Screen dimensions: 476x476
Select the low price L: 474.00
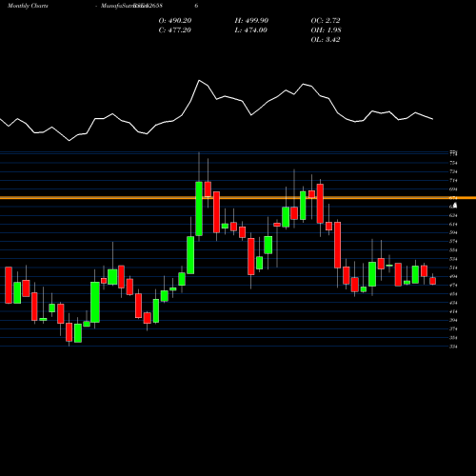tap(250, 30)
